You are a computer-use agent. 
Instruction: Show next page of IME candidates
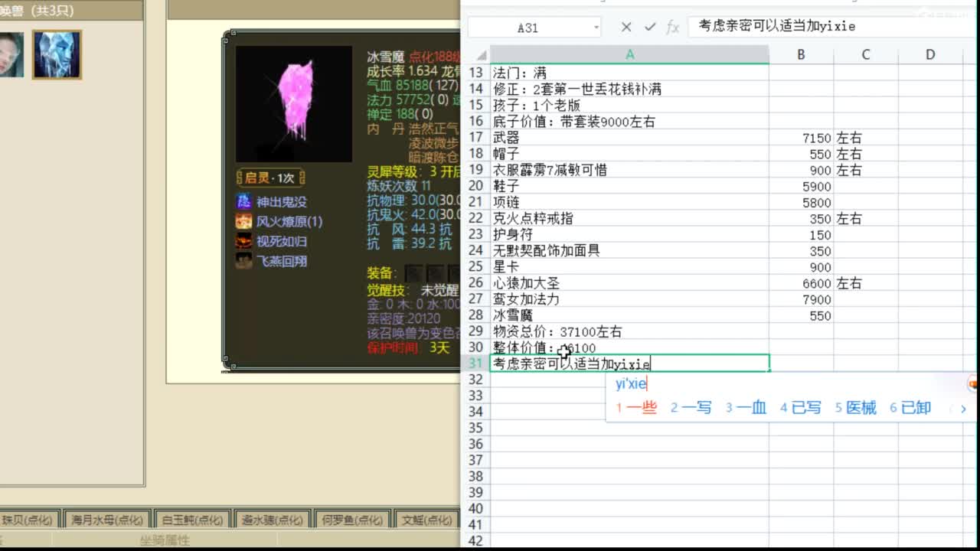point(963,409)
